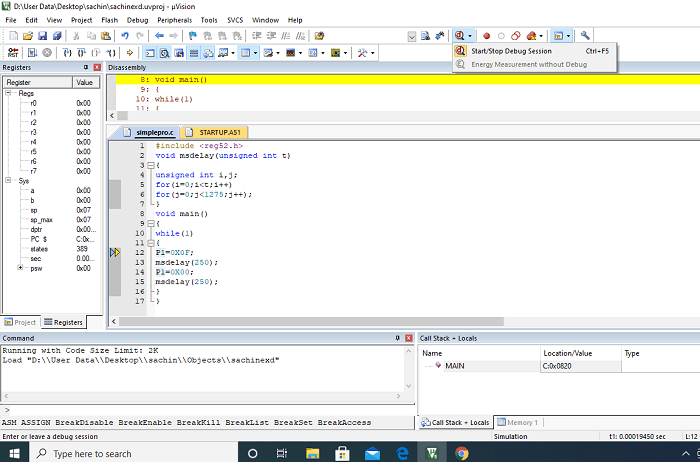Step over the current line

[x=81, y=53]
